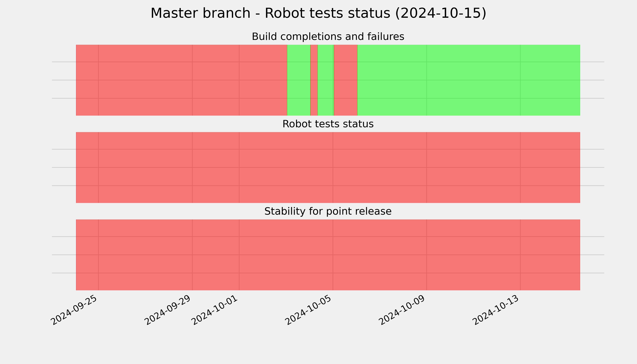Select the long green build-success region after 10-09

[469, 80]
